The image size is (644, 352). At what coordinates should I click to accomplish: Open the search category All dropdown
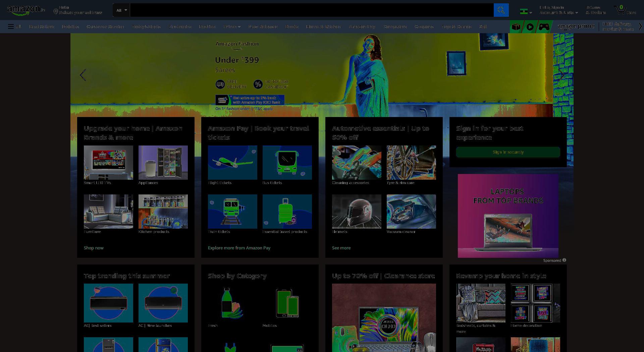[121, 10]
